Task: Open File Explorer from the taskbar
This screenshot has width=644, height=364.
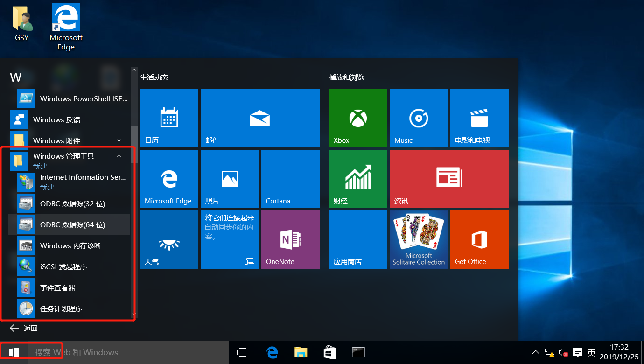Action: (301, 352)
